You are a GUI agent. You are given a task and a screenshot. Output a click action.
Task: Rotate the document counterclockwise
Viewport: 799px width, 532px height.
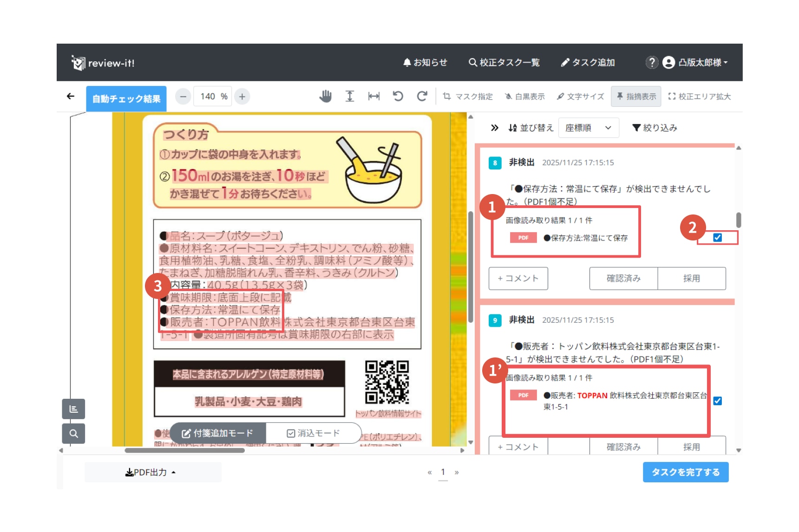tap(398, 96)
